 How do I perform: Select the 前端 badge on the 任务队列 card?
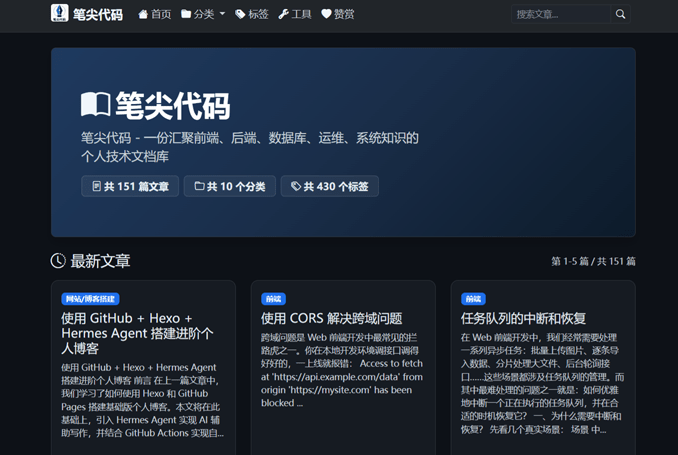point(473,299)
